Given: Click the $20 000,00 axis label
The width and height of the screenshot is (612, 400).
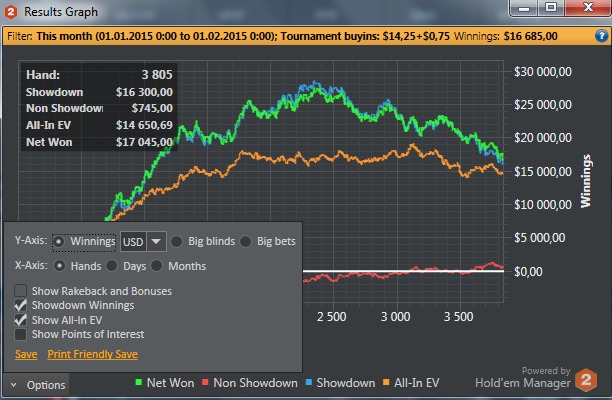Looking at the screenshot, I should (543, 138).
